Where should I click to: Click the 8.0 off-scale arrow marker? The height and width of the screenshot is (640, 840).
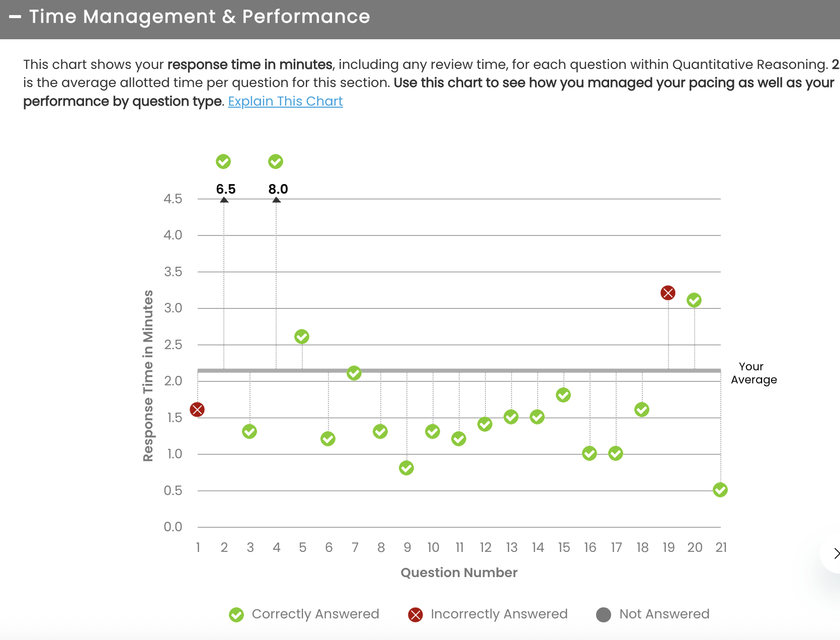pyautogui.click(x=277, y=200)
